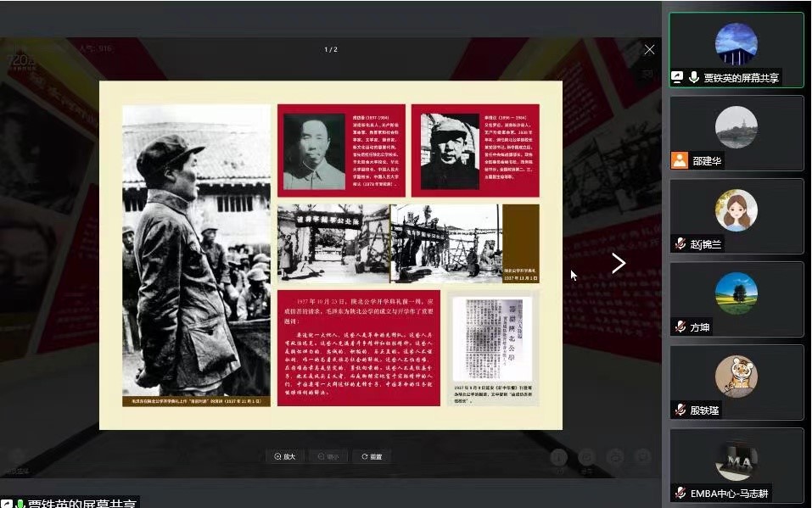Click the 缩小 zoom out button
The width and height of the screenshot is (812, 508).
coord(328,456)
